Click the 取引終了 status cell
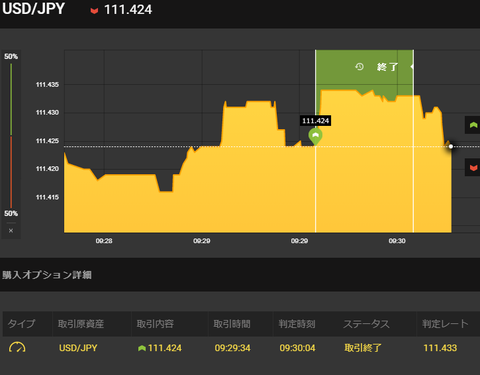480x375 pixels. pyautogui.click(x=363, y=348)
